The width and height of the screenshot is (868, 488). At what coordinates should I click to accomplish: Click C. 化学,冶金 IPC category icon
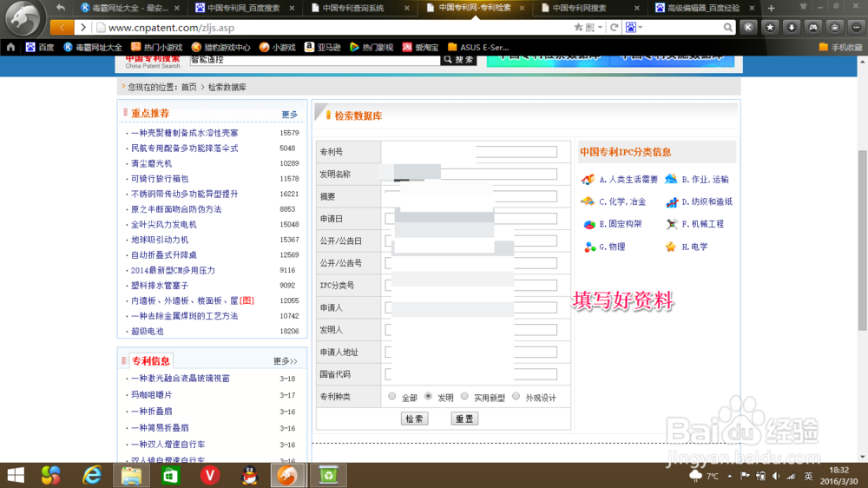click(x=588, y=201)
